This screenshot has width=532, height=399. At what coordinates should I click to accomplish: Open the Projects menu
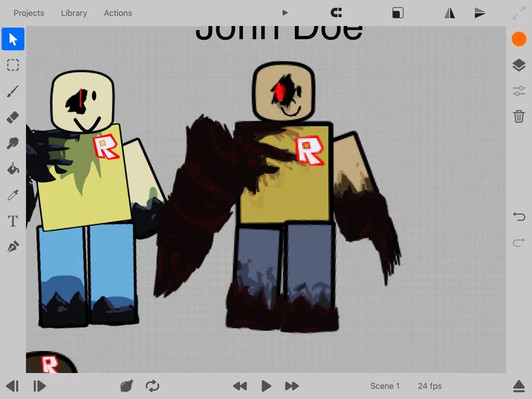[x=29, y=13]
